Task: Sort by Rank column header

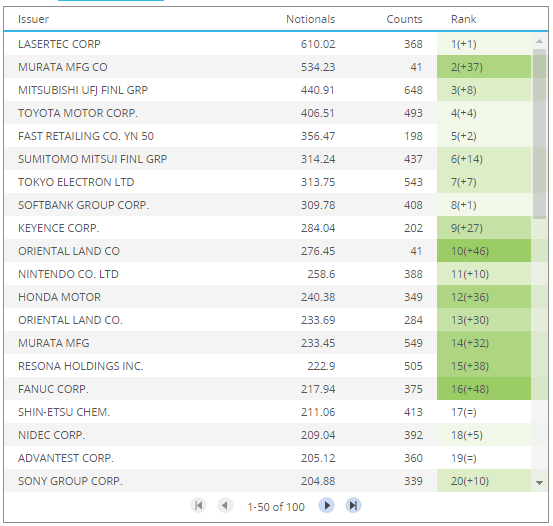Action: (x=463, y=19)
